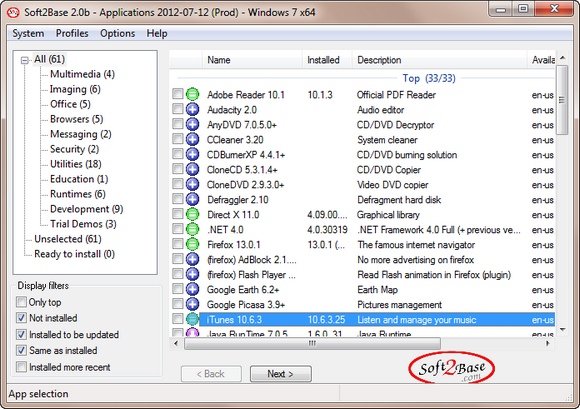Screen dimensions: 580x409
Task: Tick the checkbox for AnyDVD 7.0.5.0+
Action: (x=178, y=124)
